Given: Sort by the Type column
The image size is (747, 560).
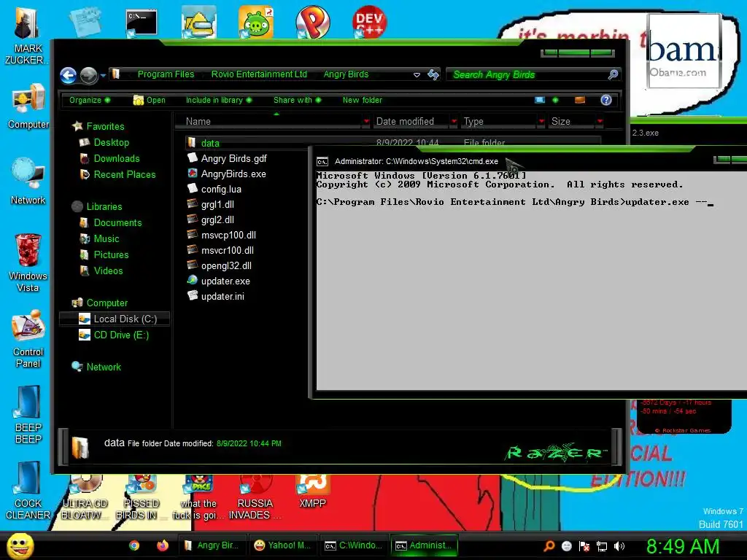Looking at the screenshot, I should tap(499, 122).
